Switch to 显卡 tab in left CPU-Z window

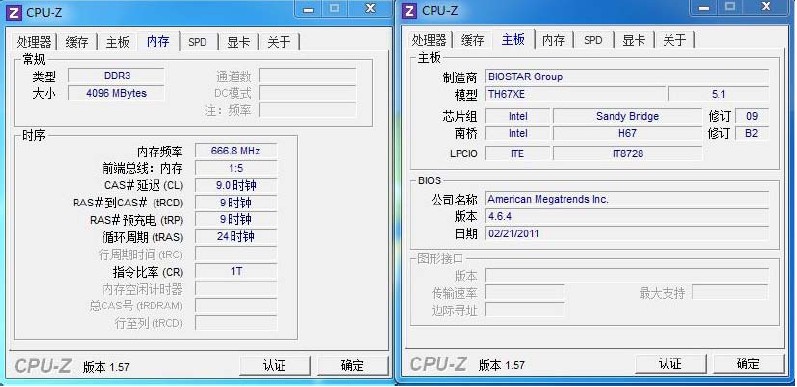238,42
